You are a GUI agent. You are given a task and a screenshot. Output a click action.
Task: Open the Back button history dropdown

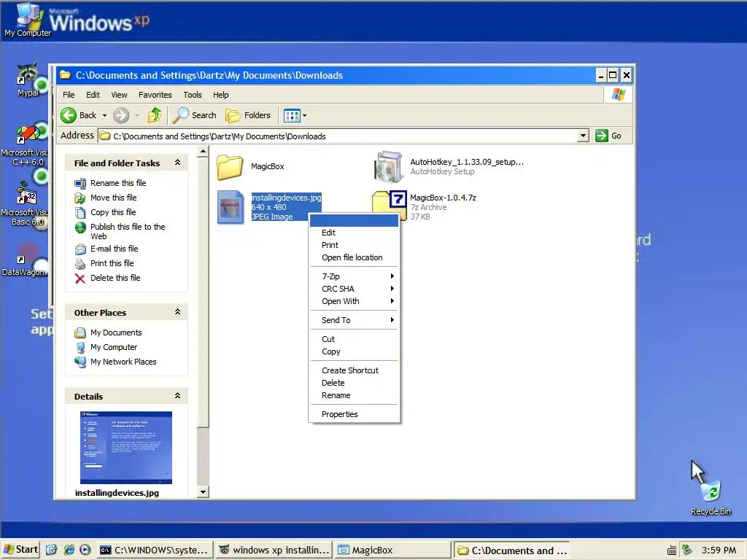click(105, 116)
